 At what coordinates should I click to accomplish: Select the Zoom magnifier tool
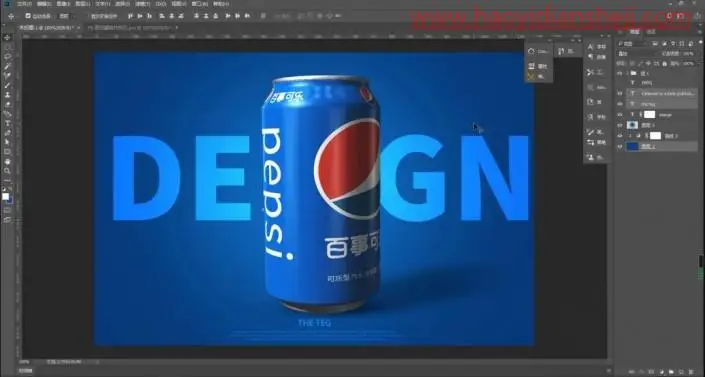7,171
